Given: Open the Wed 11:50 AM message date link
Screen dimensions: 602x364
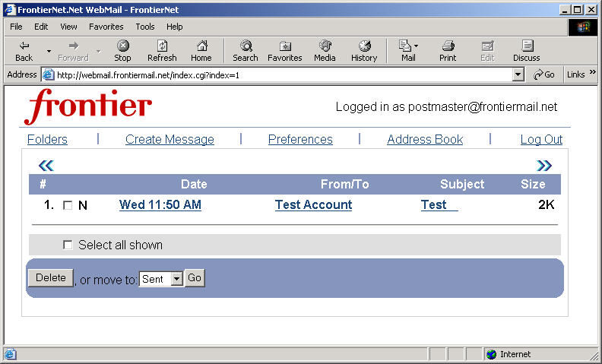Looking at the screenshot, I should pos(160,204).
